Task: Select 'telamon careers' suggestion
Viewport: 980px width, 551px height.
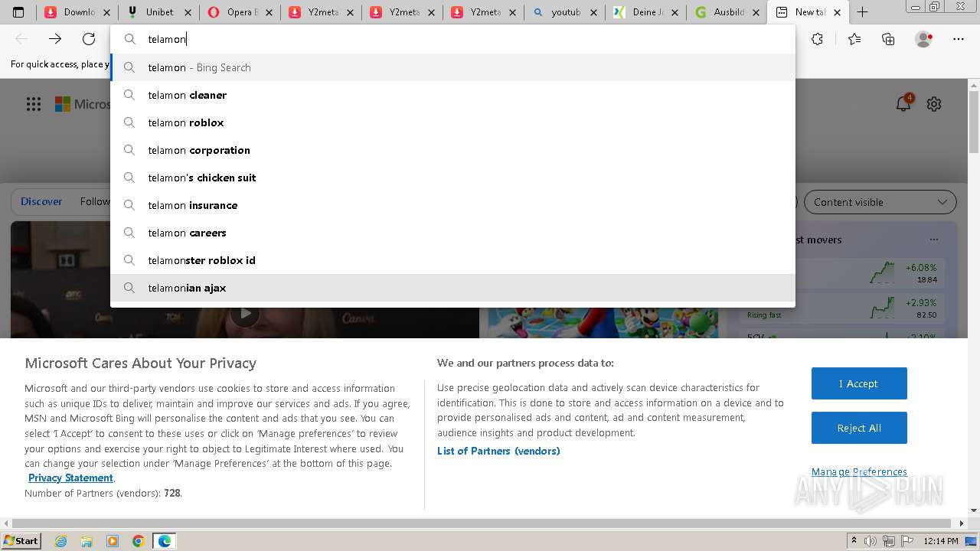Action: coord(453,233)
